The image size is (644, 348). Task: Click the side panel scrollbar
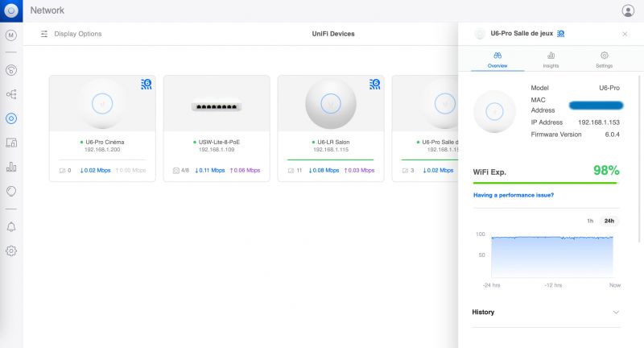(x=639, y=159)
